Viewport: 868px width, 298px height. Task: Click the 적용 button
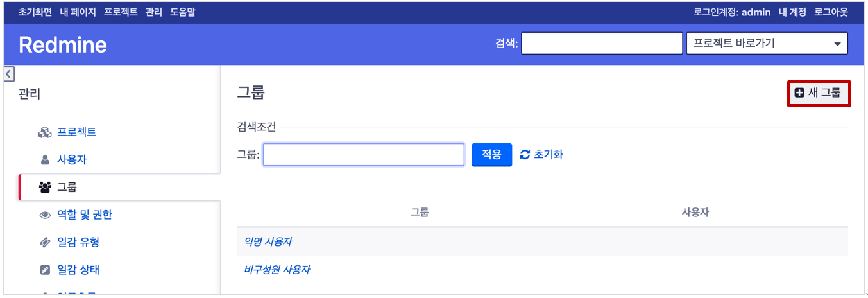tap(492, 155)
